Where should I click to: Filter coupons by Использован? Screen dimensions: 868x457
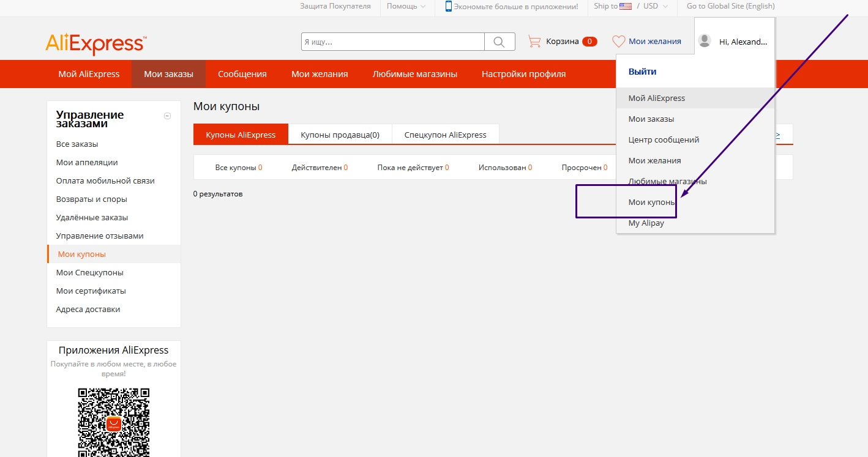pos(505,168)
